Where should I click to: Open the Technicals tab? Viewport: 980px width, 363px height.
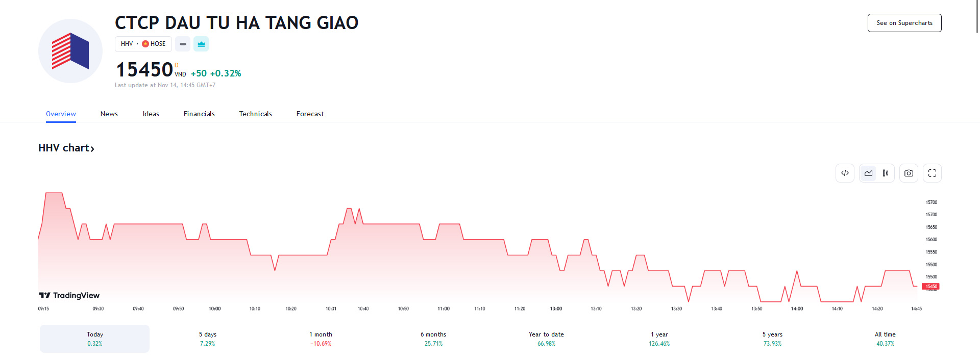[255, 114]
